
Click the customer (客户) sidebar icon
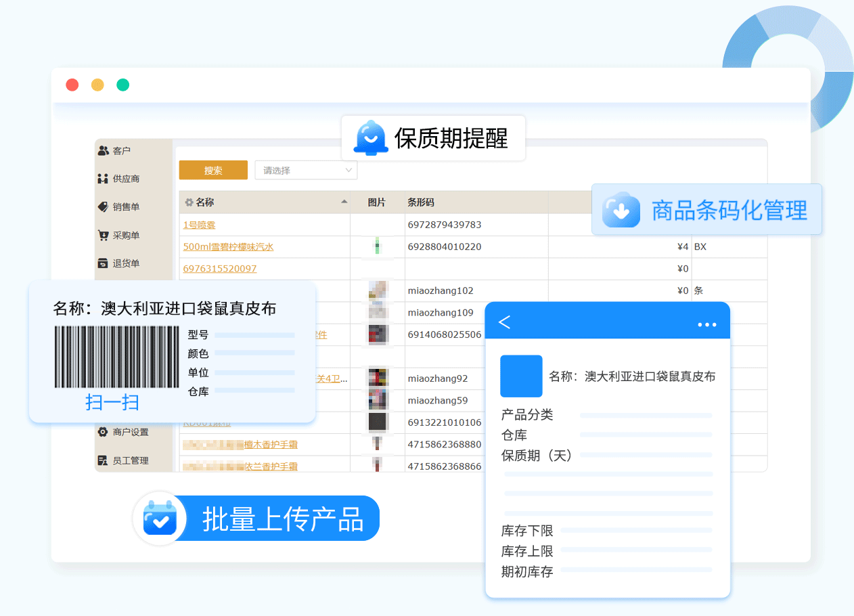[x=103, y=151]
